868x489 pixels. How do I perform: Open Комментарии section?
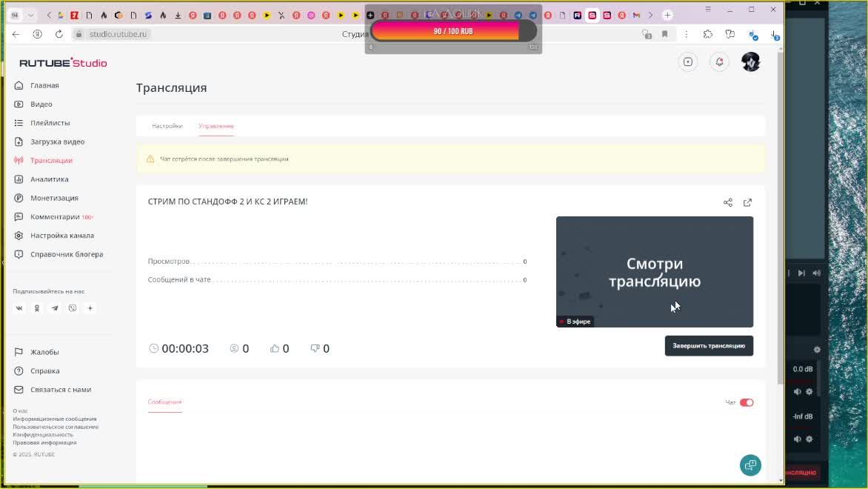[55, 217]
